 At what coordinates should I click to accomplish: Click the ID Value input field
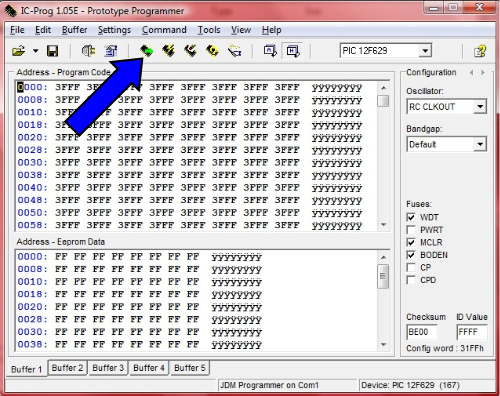[472, 332]
